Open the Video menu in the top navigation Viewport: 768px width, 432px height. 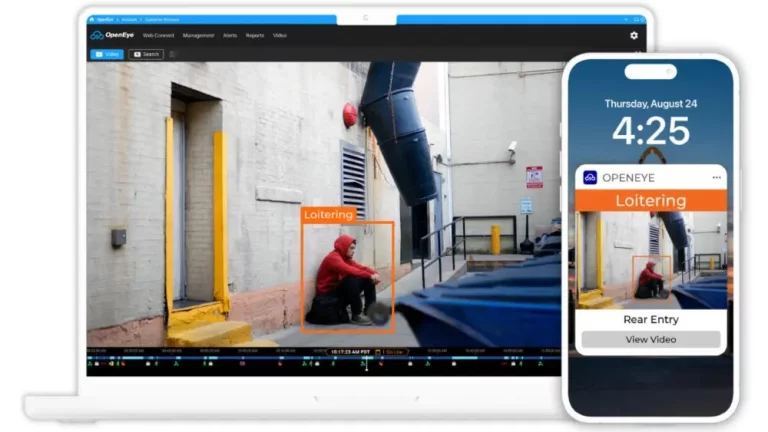(280, 36)
